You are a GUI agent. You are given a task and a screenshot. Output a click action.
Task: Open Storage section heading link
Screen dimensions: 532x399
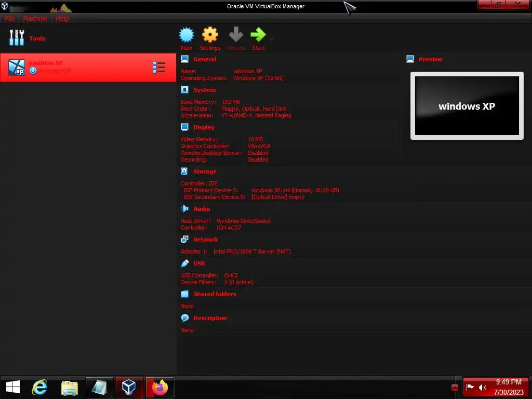click(205, 171)
